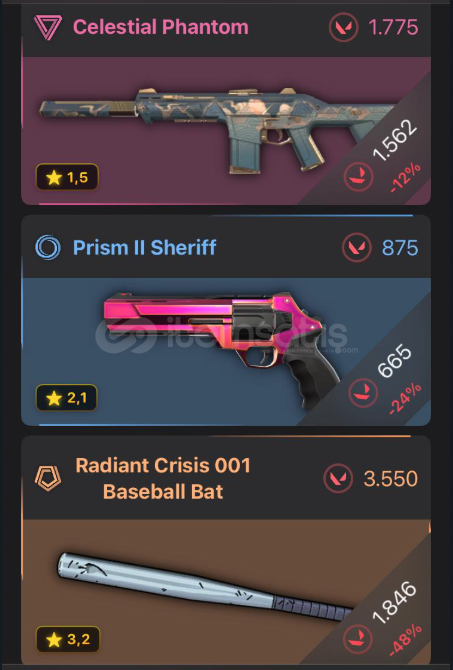This screenshot has width=453, height=670.
Task: Click the discount currency icon beside 665
Action: click(x=363, y=393)
